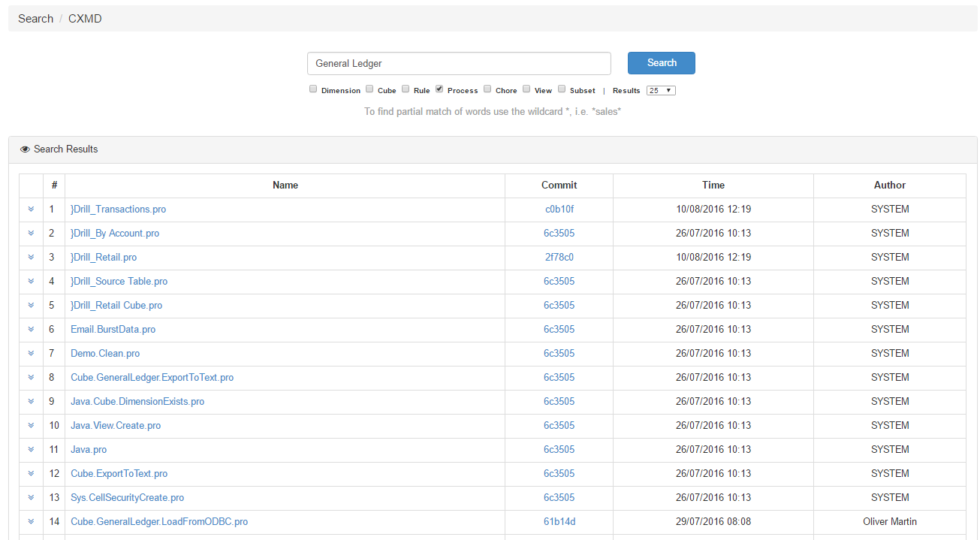Screen dimensions: 980x540
Task: Click the eye icon beside Search Results
Action: tap(25, 149)
